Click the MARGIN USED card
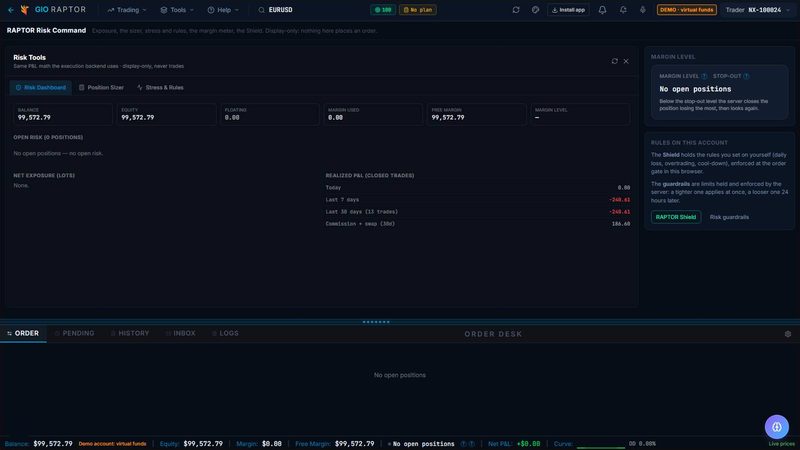Image resolution: width=800 pixels, height=450 pixels. (373, 114)
